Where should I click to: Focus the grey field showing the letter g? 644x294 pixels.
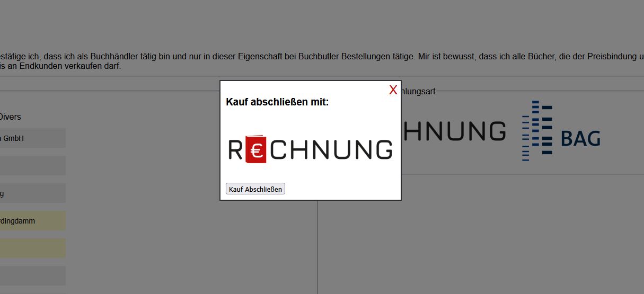click(32, 193)
